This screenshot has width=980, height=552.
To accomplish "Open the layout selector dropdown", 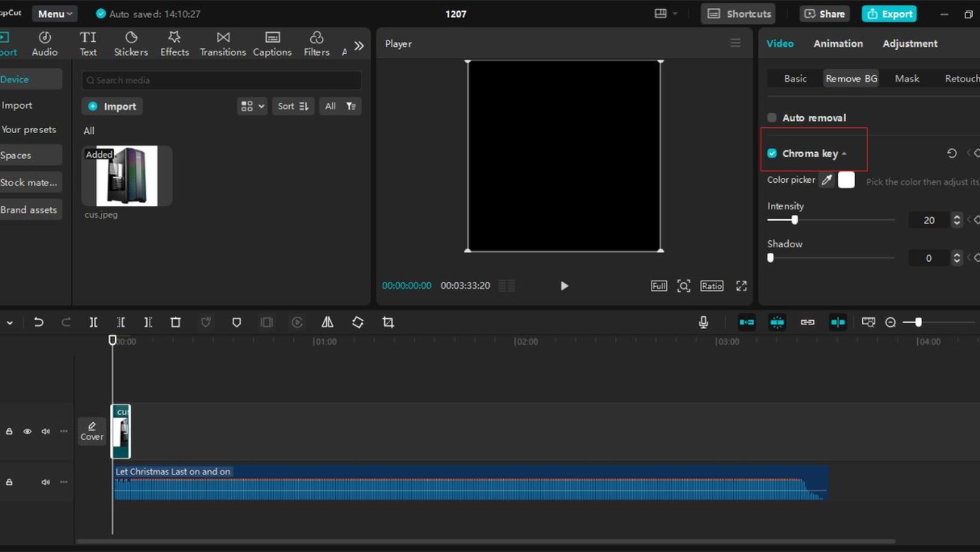I will point(666,13).
